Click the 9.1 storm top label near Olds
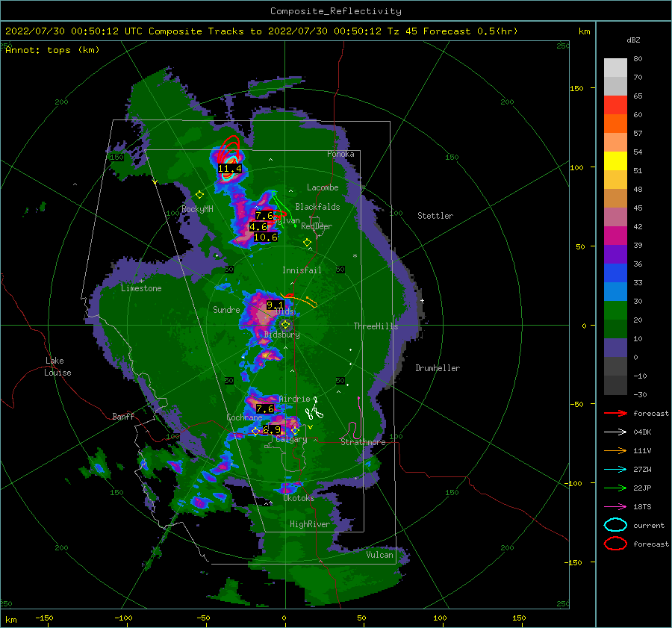The image size is (672, 628). click(x=275, y=305)
